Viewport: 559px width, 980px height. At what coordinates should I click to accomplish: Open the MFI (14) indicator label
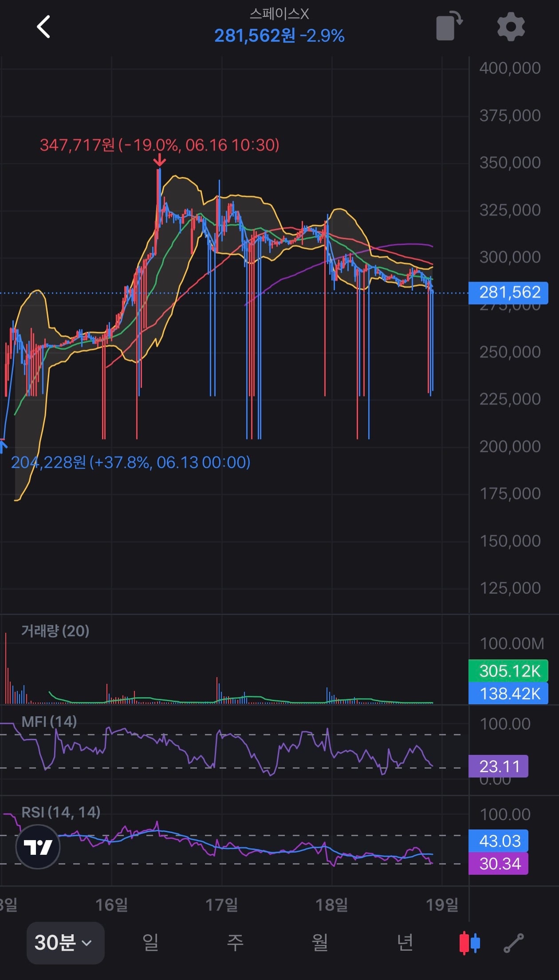49,721
